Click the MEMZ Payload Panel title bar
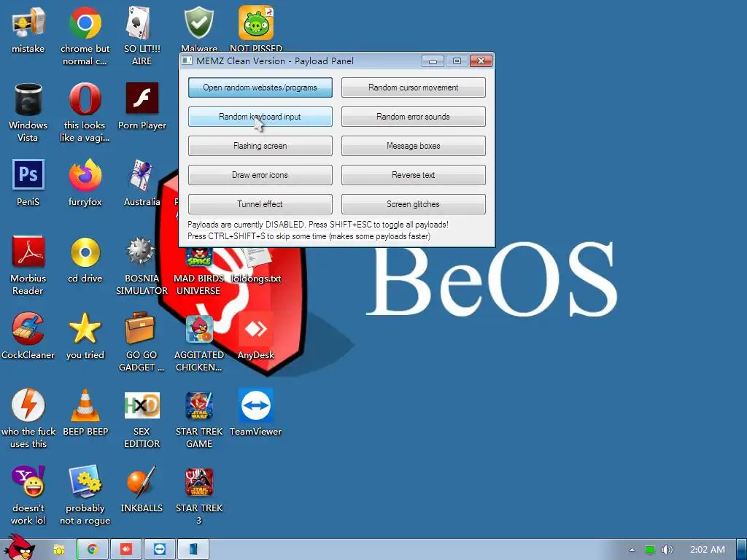This screenshot has height=560, width=747. pos(300,61)
